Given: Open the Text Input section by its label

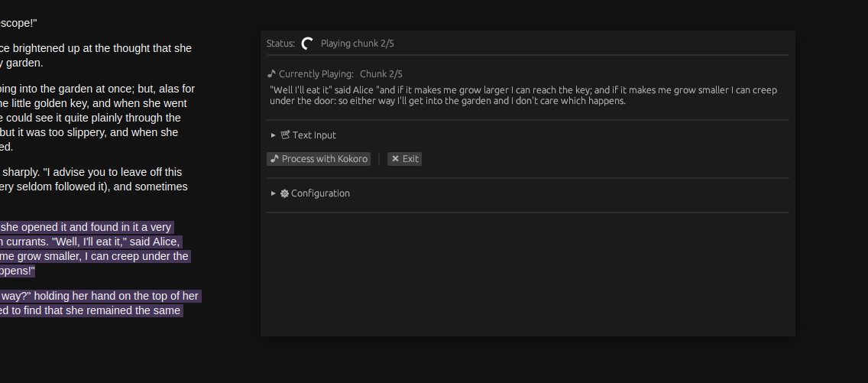Looking at the screenshot, I should tap(314, 135).
